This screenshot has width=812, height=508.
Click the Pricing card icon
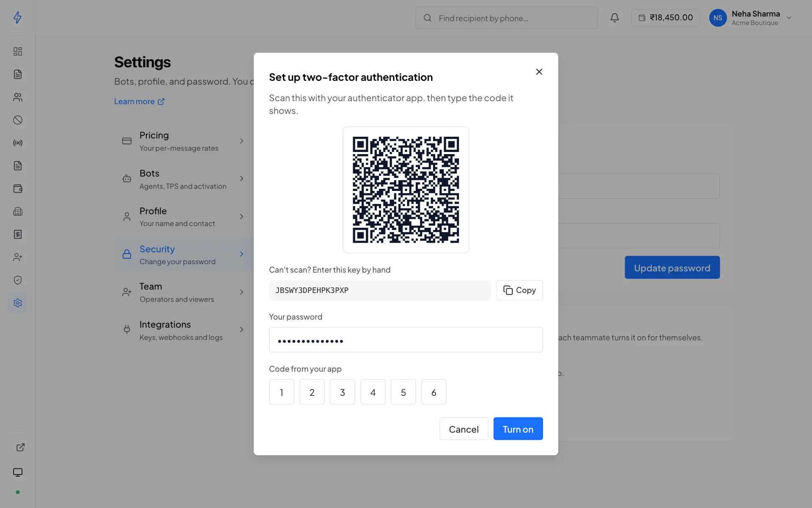point(127,141)
